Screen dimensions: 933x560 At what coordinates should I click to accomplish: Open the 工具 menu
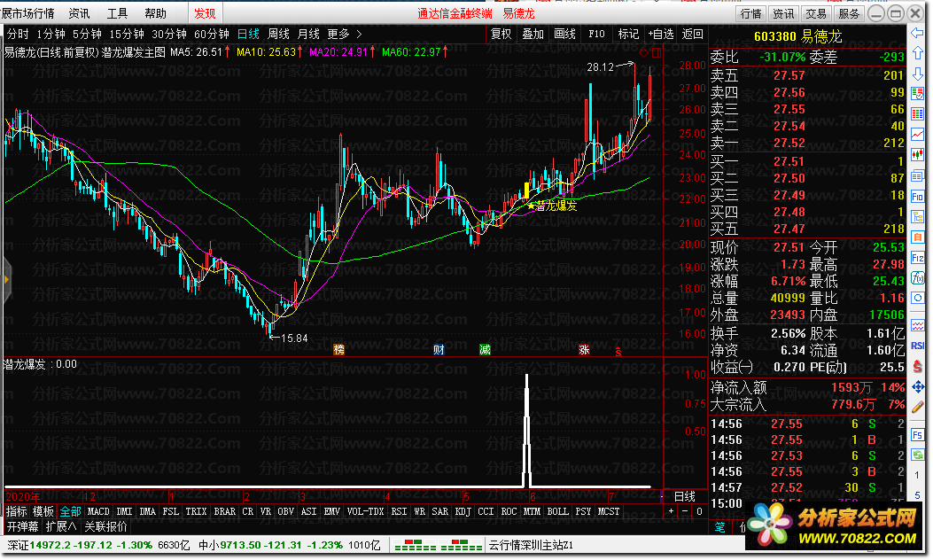[x=117, y=13]
